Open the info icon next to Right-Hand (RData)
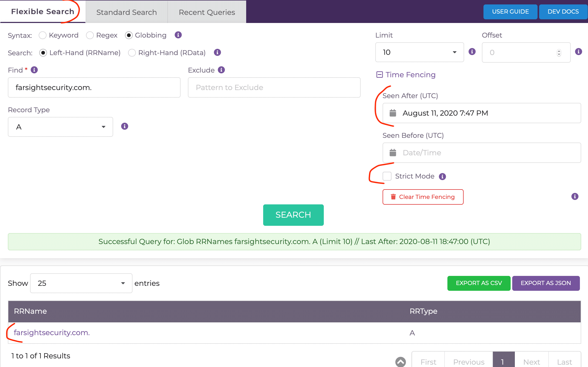 point(217,52)
